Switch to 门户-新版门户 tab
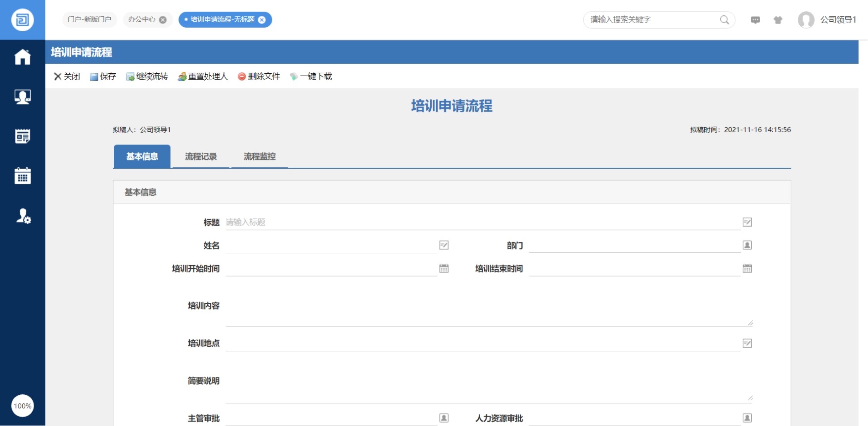The image size is (868, 426). 90,19
